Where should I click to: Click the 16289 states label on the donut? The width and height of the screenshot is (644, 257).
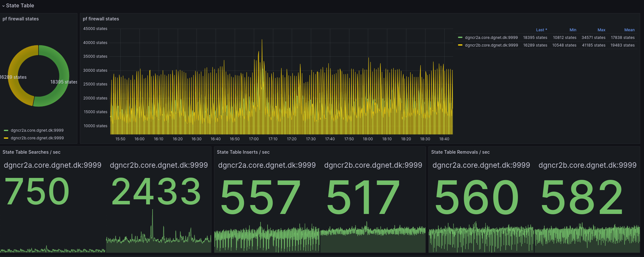(x=13, y=77)
